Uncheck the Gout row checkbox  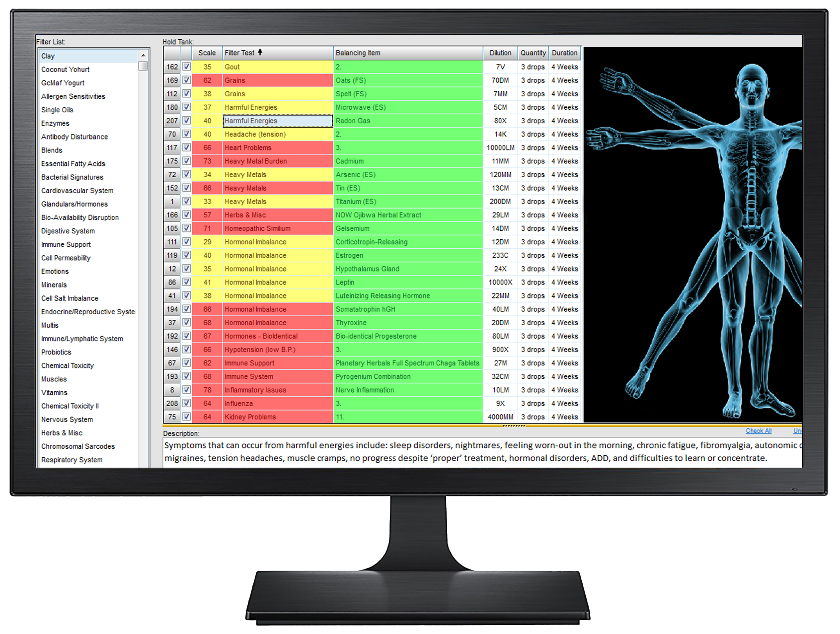(x=186, y=67)
